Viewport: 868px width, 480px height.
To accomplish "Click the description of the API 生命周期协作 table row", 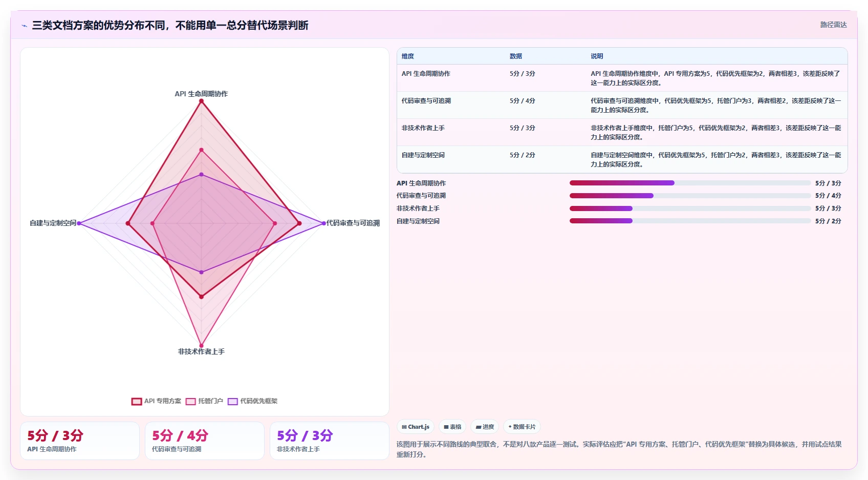I will click(715, 78).
